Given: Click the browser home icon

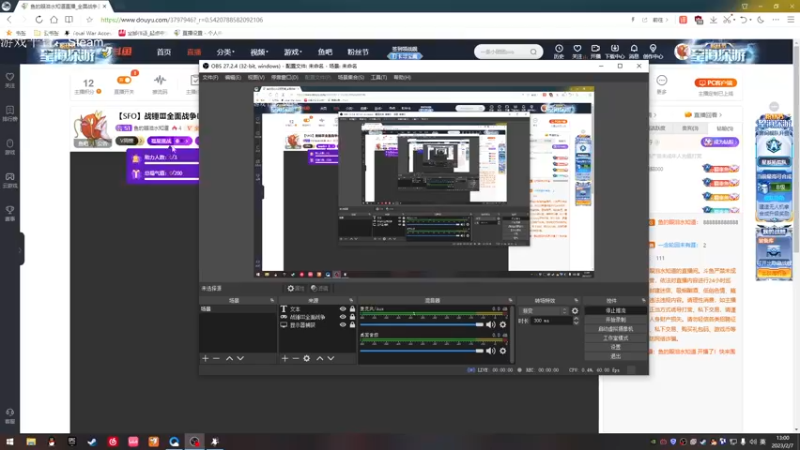Looking at the screenshot, I should click(x=54, y=19).
